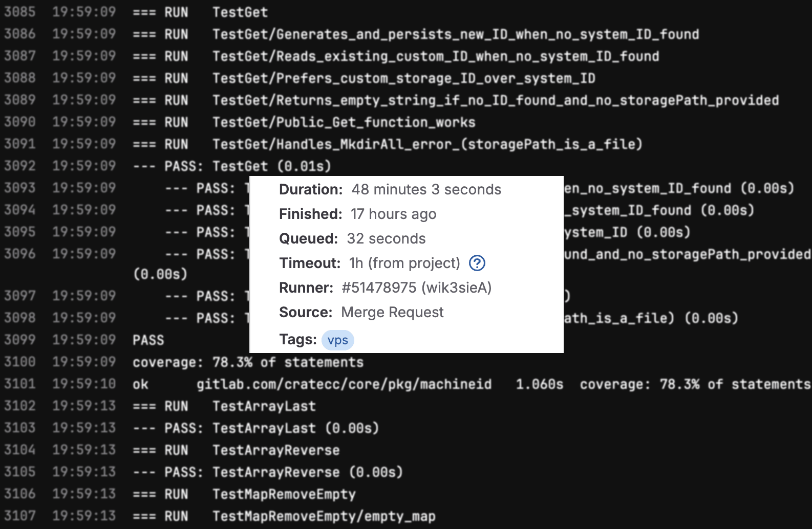This screenshot has width=812, height=529.
Task: Click the TestMapRemoveEmpty/empty_map log entry
Action: click(284, 516)
